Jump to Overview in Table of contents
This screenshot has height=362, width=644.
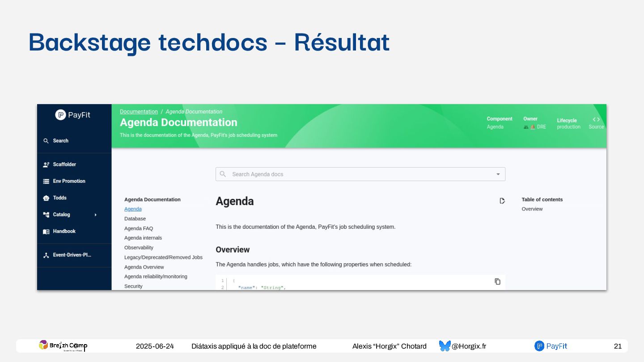coord(532,209)
